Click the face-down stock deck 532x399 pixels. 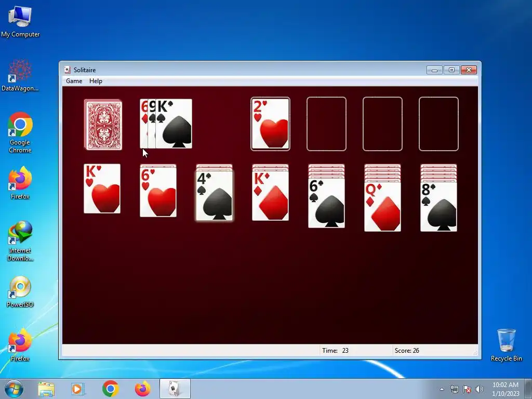click(103, 125)
